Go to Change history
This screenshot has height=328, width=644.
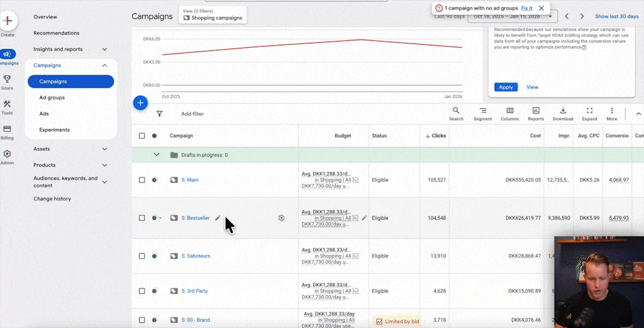pos(52,199)
